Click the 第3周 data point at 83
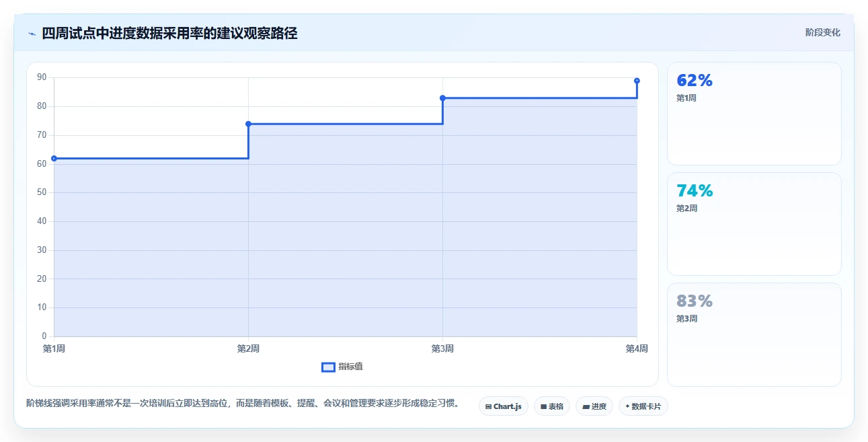The width and height of the screenshot is (868, 442). [x=442, y=98]
